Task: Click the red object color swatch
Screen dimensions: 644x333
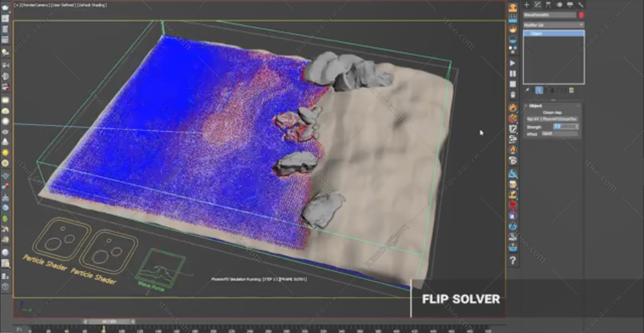Action: coord(581,15)
